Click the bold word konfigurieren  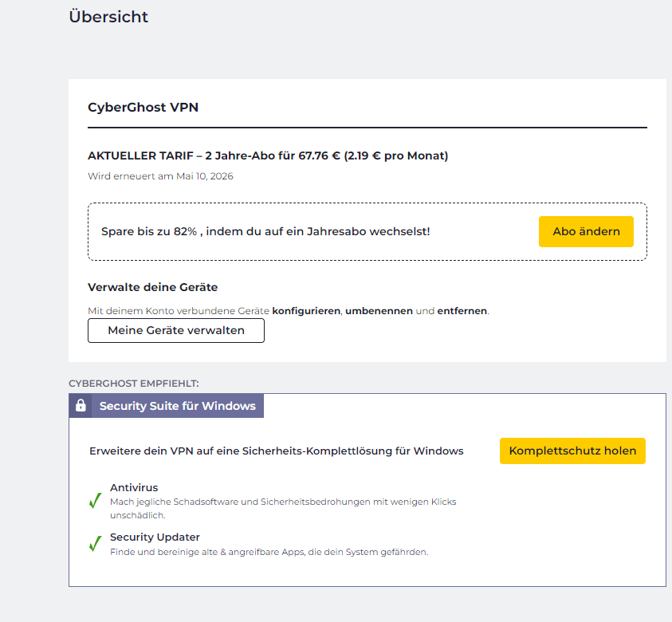click(306, 311)
